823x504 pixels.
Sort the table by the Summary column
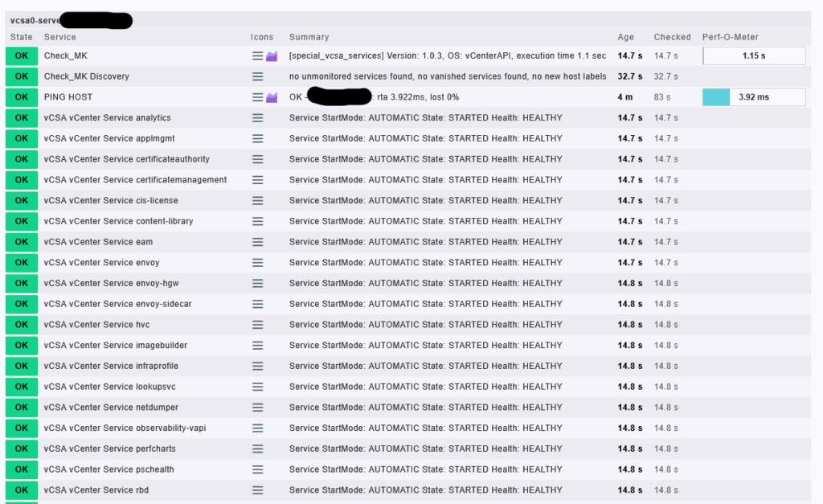pyautogui.click(x=309, y=37)
